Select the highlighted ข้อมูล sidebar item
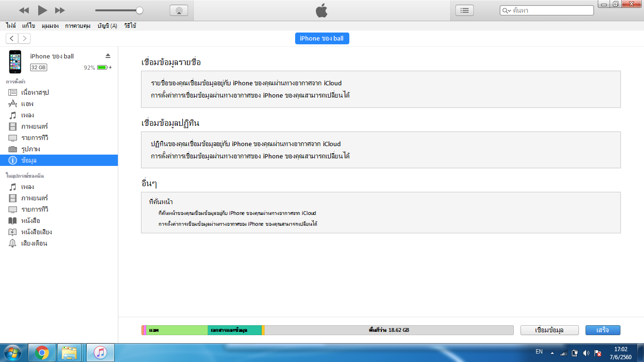 point(59,160)
